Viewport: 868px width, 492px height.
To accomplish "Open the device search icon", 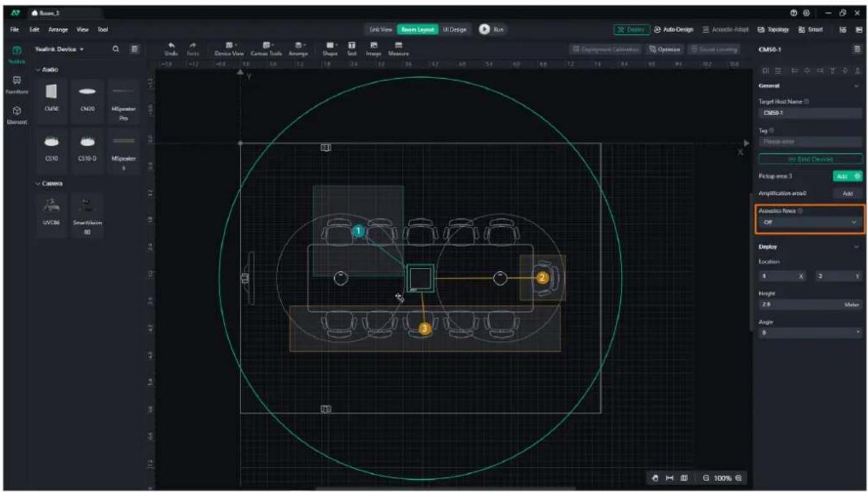I will [116, 49].
